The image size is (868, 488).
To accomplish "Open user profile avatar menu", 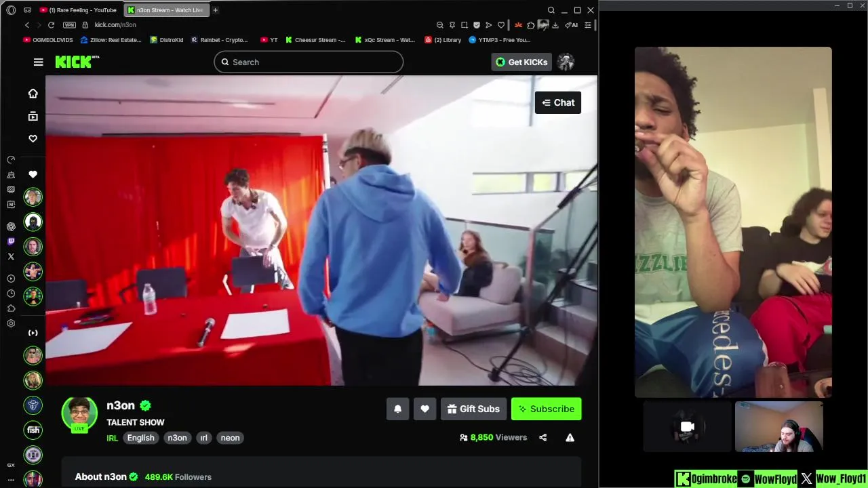I will pyautogui.click(x=566, y=62).
